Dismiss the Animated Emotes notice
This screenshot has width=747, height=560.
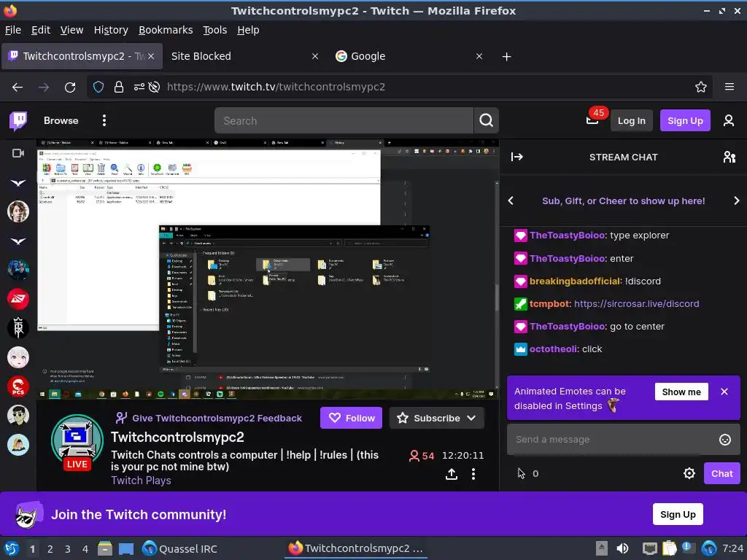pyautogui.click(x=724, y=392)
